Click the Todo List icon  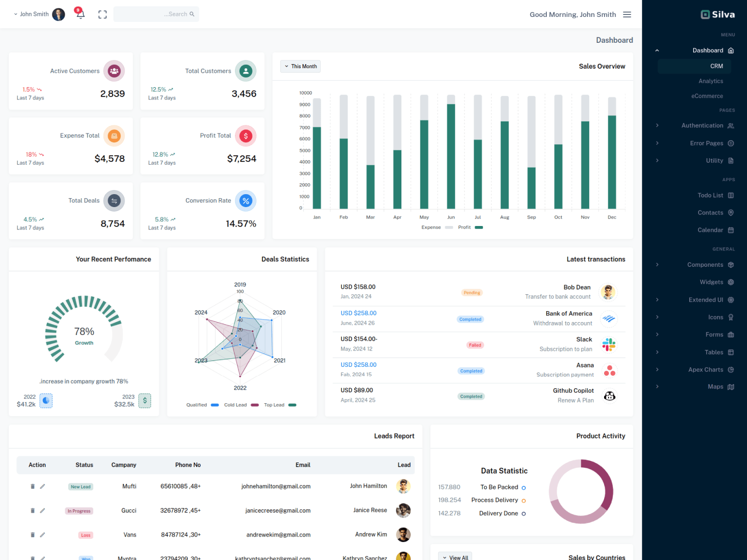click(x=731, y=196)
